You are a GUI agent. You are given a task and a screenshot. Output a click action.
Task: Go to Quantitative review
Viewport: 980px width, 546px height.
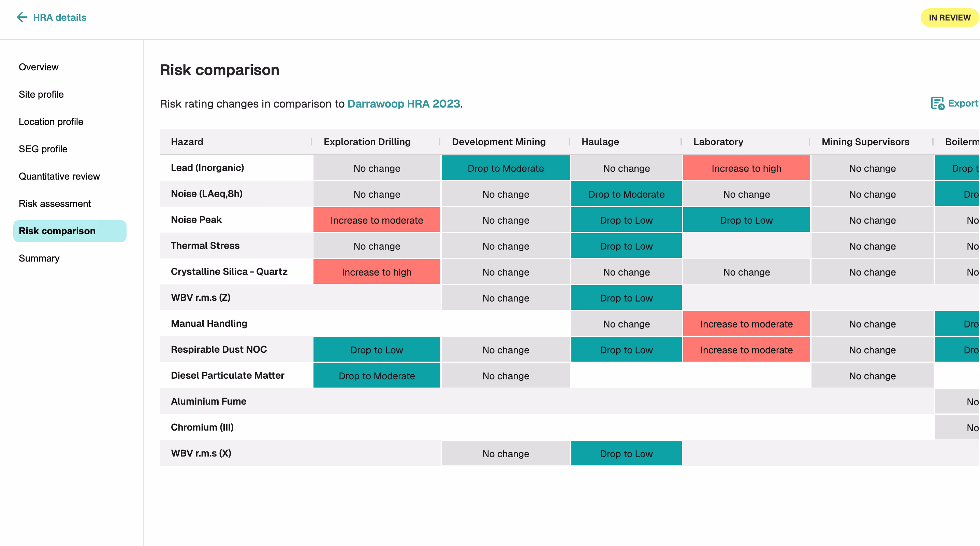[x=59, y=176]
